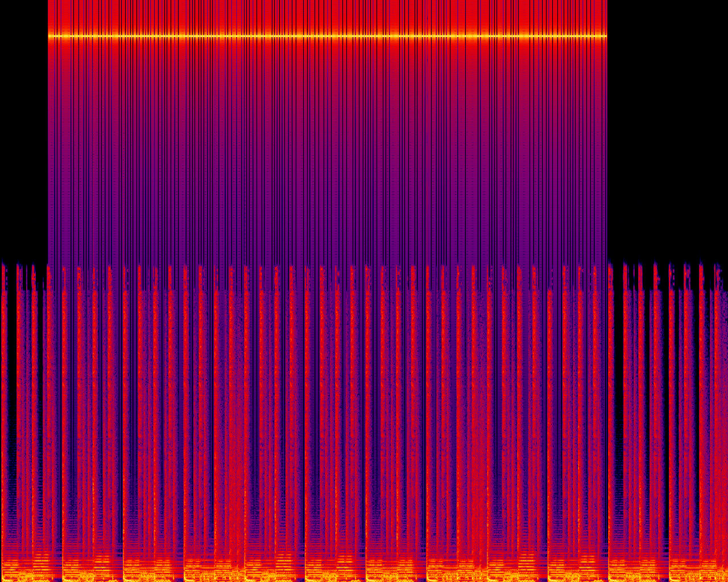Image resolution: width=728 pixels, height=582 pixels.
Task: Click the right edge of the high-frequency block
Action: 607,142
